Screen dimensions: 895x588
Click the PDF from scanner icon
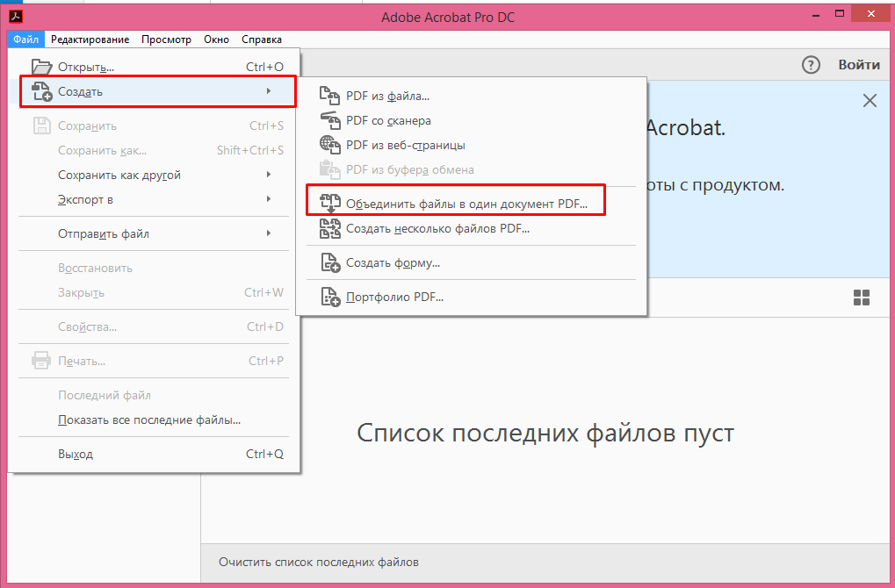pos(329,120)
